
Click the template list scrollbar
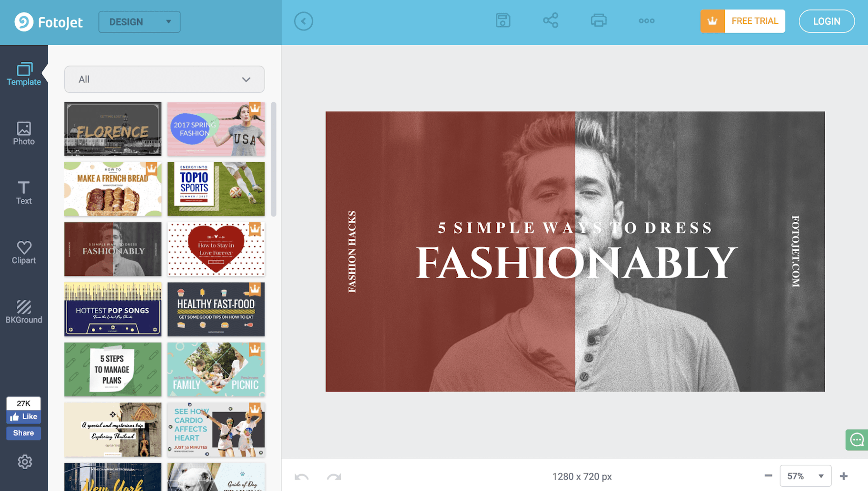click(274, 159)
